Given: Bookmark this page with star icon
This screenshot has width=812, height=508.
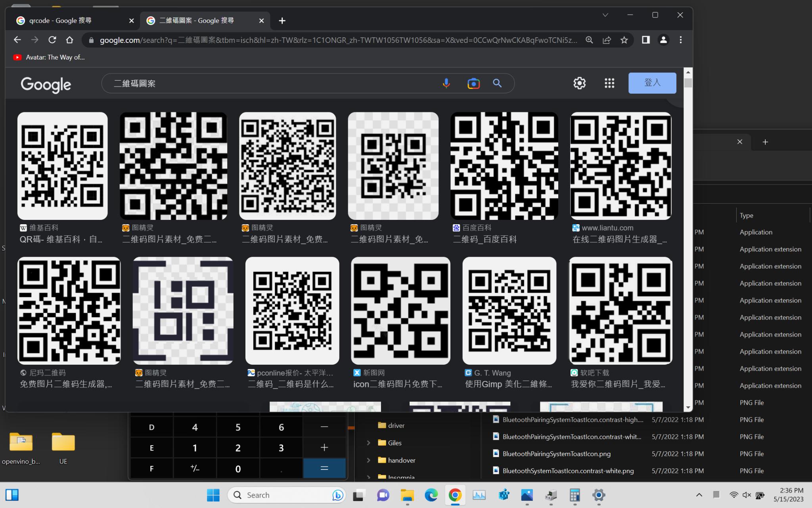Looking at the screenshot, I should point(624,40).
